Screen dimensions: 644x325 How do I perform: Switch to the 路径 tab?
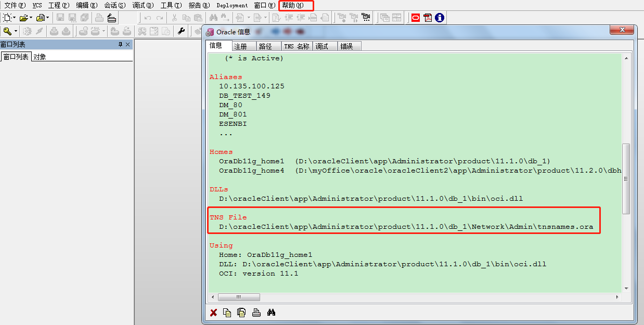(x=268, y=46)
